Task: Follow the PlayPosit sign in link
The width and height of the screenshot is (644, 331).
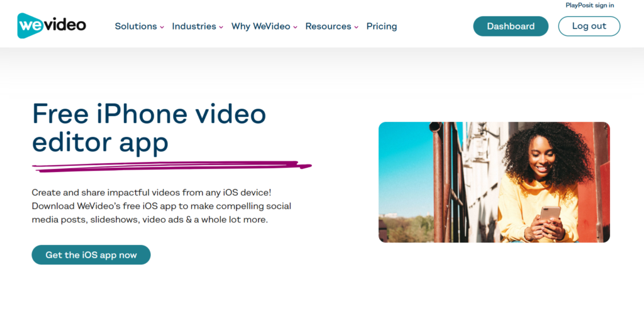Action: coord(590,5)
